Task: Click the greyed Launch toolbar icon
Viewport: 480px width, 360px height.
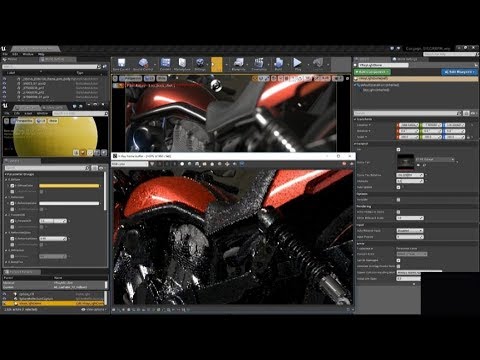Action: coord(318,63)
